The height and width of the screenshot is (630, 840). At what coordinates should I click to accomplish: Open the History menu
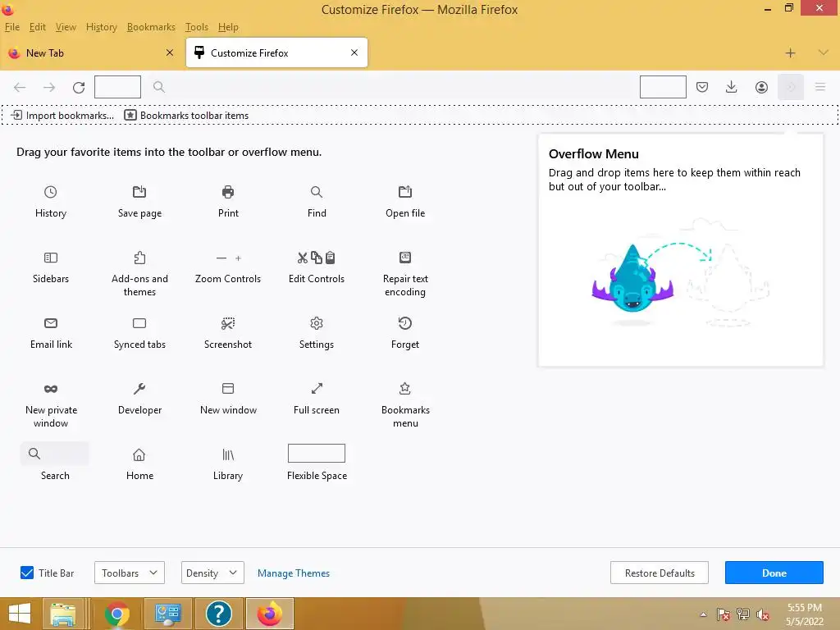(x=101, y=27)
